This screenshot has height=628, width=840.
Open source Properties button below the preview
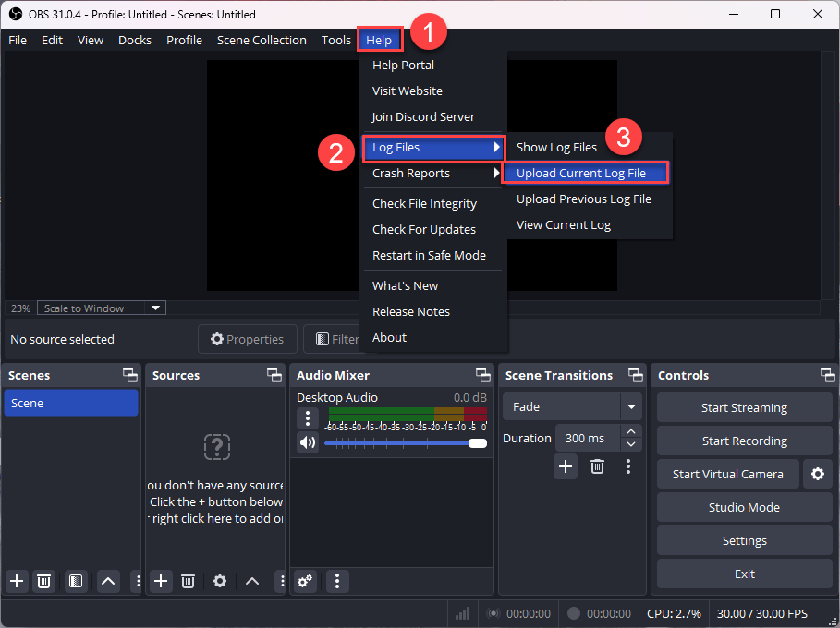[x=248, y=339]
